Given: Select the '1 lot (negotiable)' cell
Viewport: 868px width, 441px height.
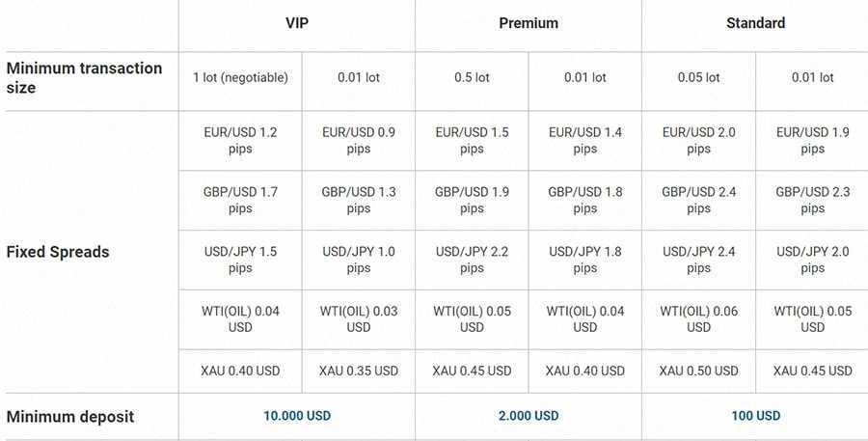Looking at the screenshot, I should (240, 77).
